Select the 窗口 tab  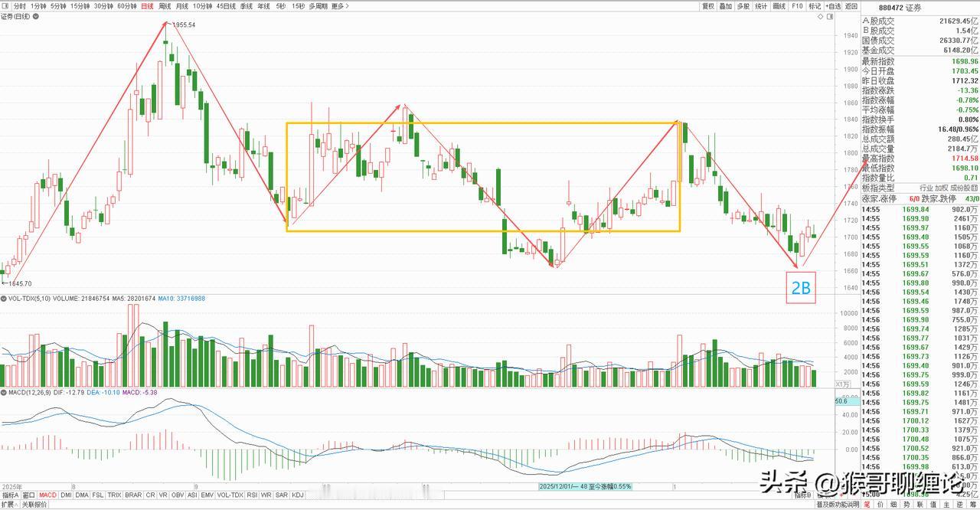29,495
